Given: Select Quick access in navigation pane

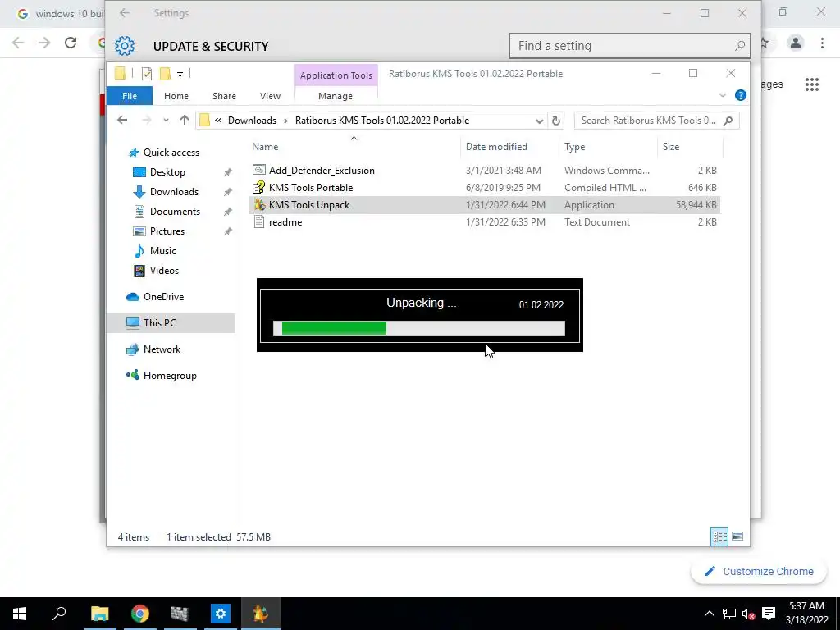Looking at the screenshot, I should [x=171, y=152].
